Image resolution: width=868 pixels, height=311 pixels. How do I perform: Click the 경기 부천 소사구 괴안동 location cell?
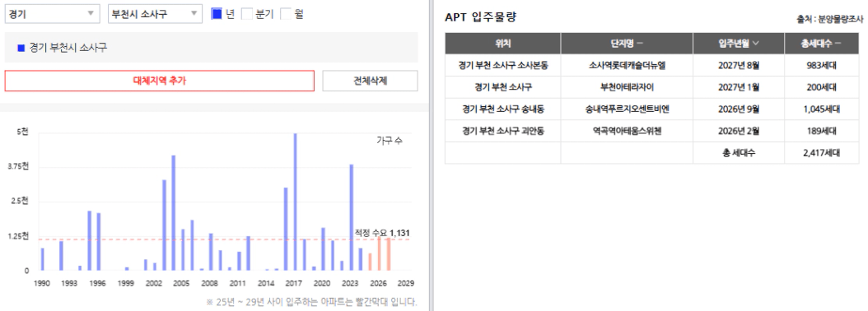pyautogui.click(x=502, y=131)
